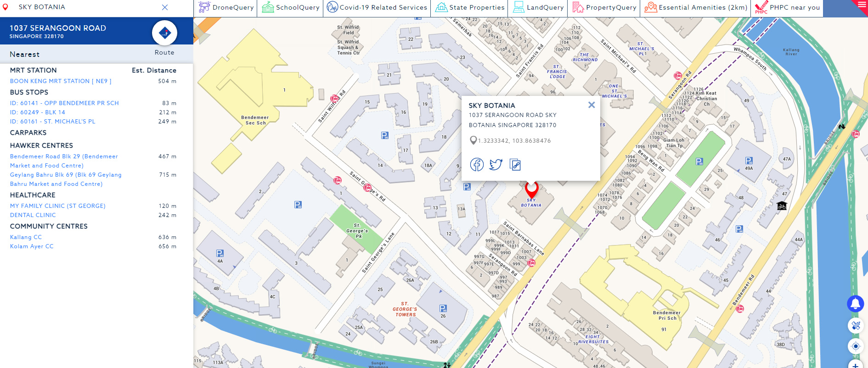This screenshot has width=868, height=368.
Task: Zoom in the map with plus button
Action: tap(855, 365)
